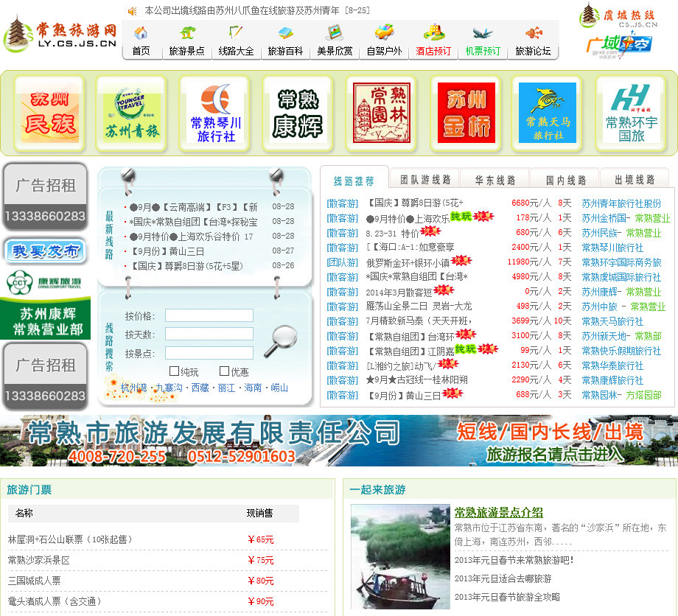
Task: Click the 康辉旅游 CCT logo in the sidebar
Action: [45, 282]
